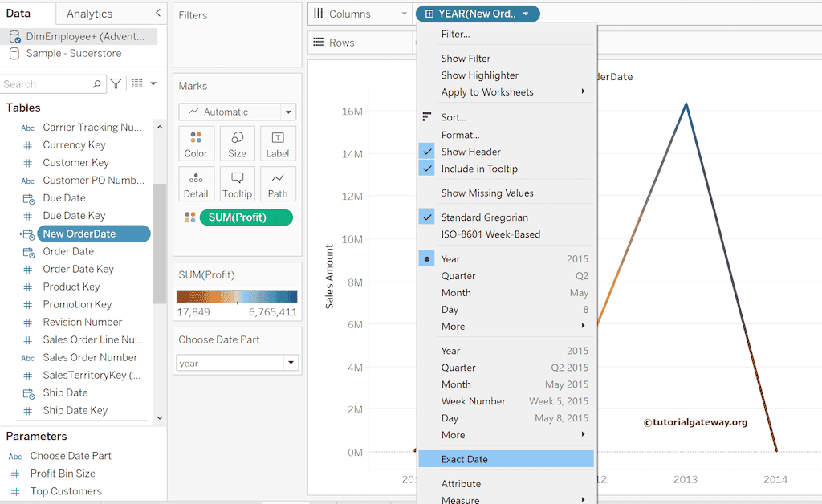Screen dimensions: 822x504
Task: Click the Rows shelf icon
Action: click(x=318, y=42)
